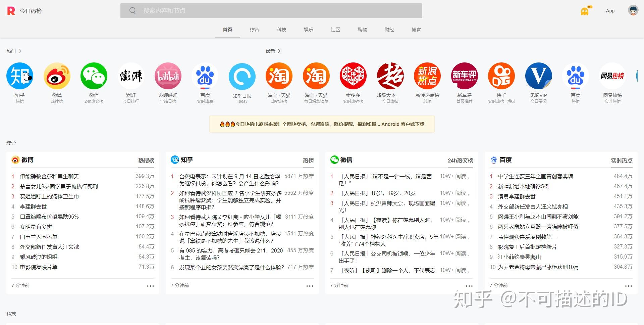This screenshot has width=644, height=325.
Task: Click the 今日热榜 red R logo
Action: click(x=11, y=11)
